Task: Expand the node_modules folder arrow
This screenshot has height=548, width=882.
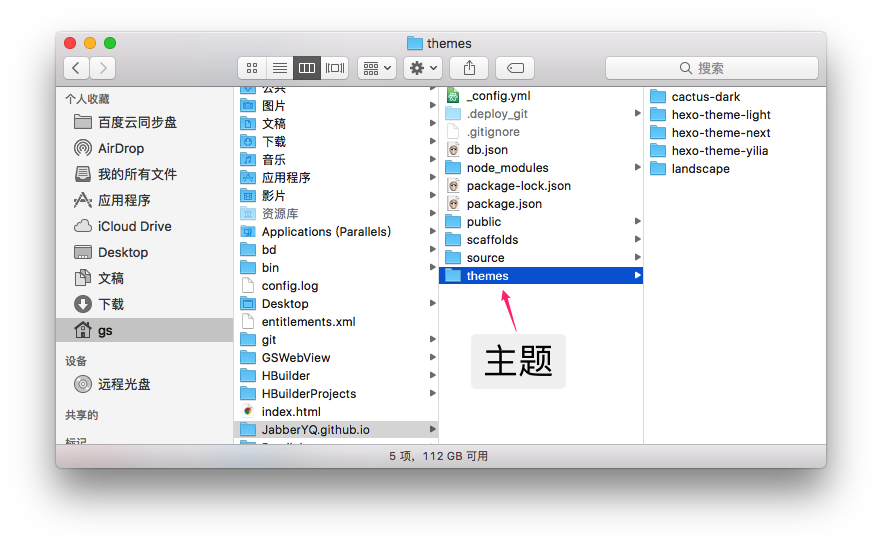Action: pyautogui.click(x=637, y=168)
